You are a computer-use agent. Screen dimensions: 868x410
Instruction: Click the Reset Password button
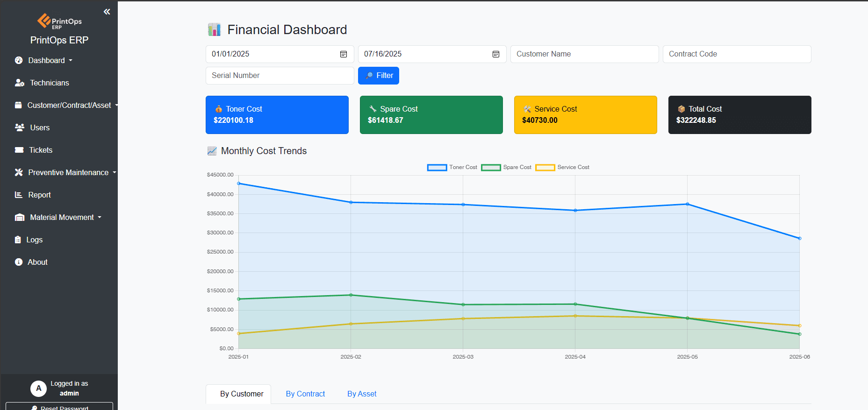tap(59, 406)
